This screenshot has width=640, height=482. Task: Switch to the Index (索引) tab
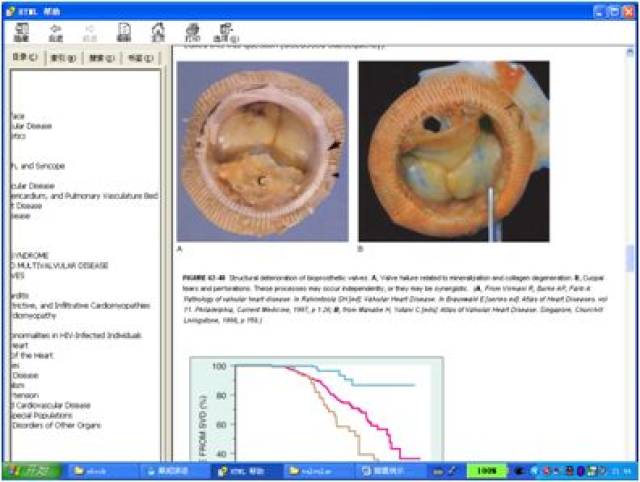click(63, 58)
